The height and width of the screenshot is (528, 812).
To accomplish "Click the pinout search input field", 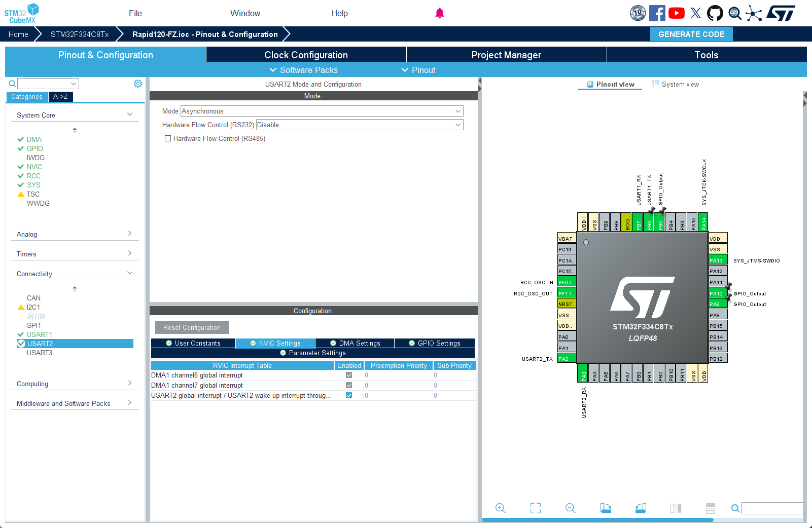I will coord(772,508).
